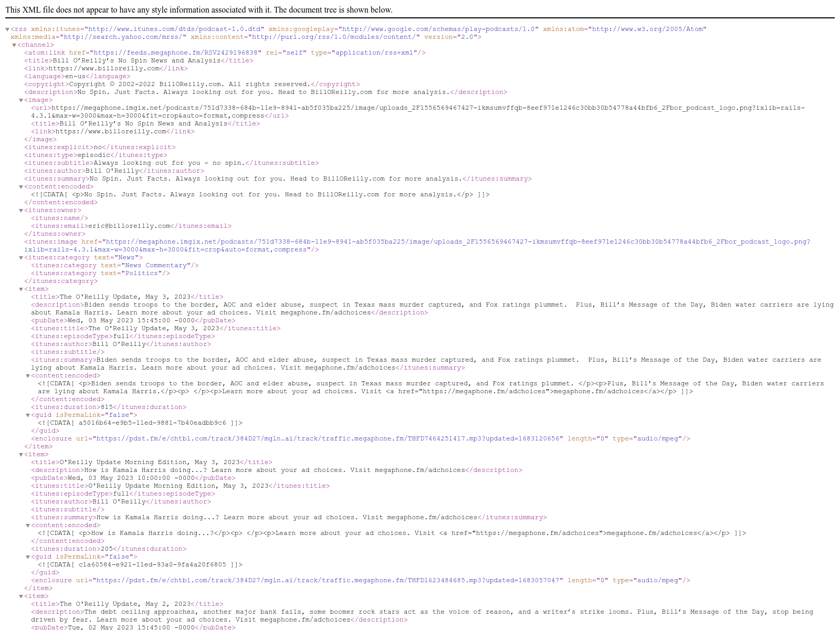840x630 pixels.
Task: Collapse the root rss element
Action: click(7, 29)
